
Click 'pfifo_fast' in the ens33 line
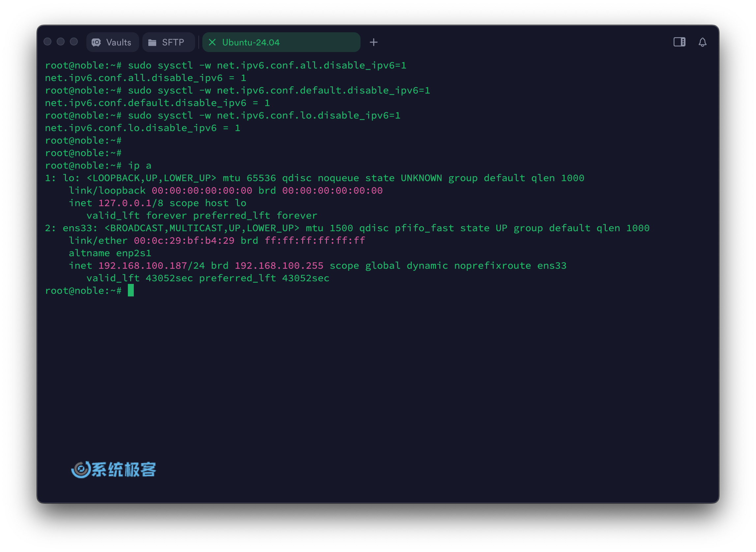(x=425, y=228)
